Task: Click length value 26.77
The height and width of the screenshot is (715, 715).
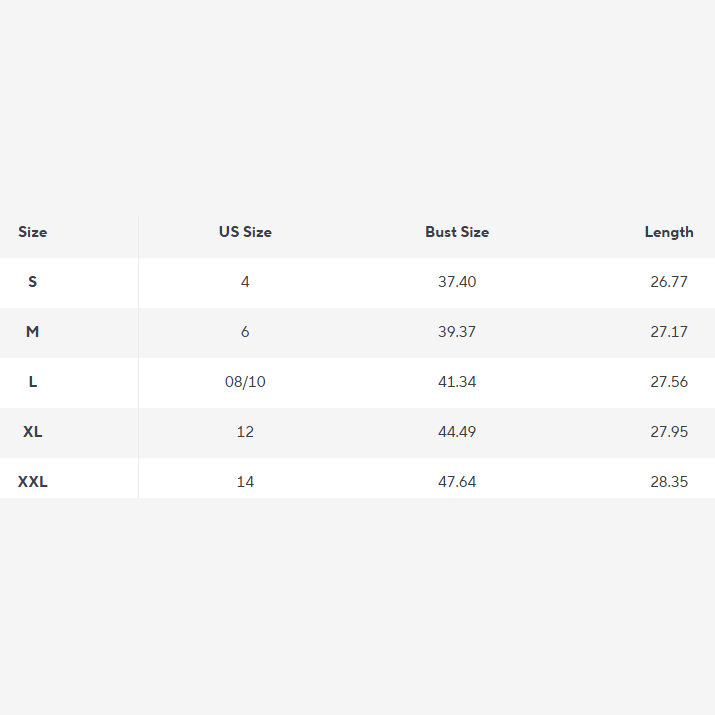Action: (669, 282)
